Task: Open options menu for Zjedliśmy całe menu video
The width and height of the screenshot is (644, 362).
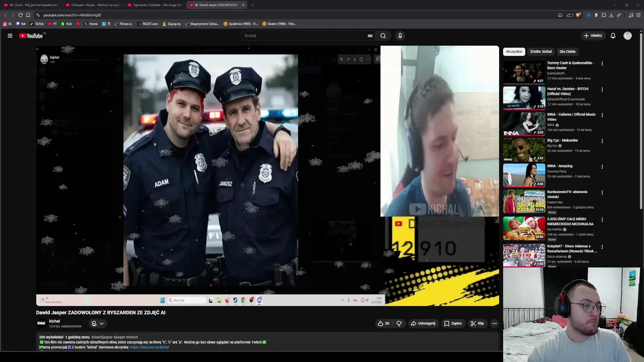Action: (602, 220)
